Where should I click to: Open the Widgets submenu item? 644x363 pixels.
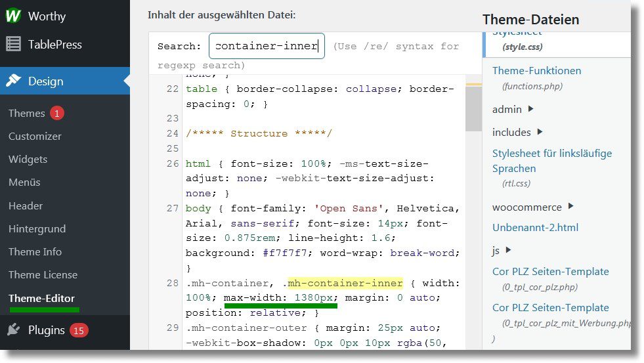(x=28, y=160)
